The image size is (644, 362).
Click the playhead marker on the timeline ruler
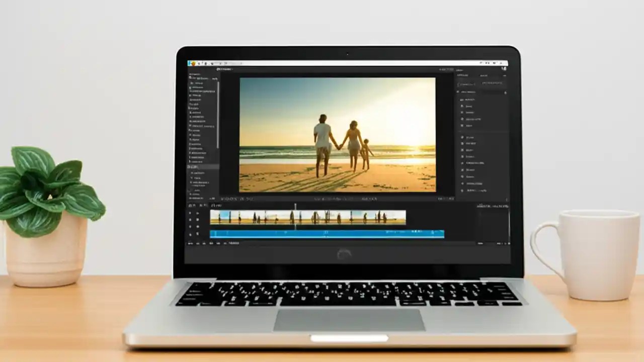pos(295,204)
